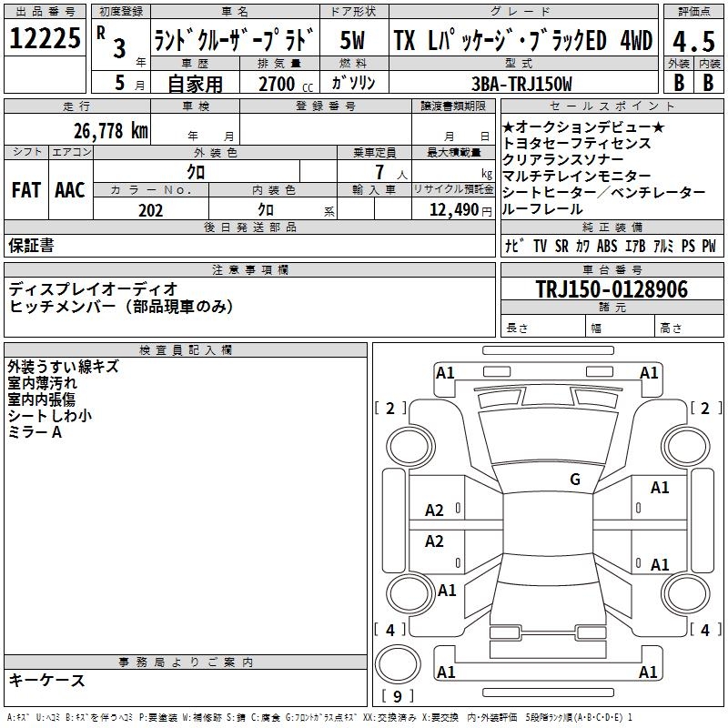Click grade text TX Lパッケージ・ブラックED 4WD
This screenshot has width=728, height=728.
(523, 40)
